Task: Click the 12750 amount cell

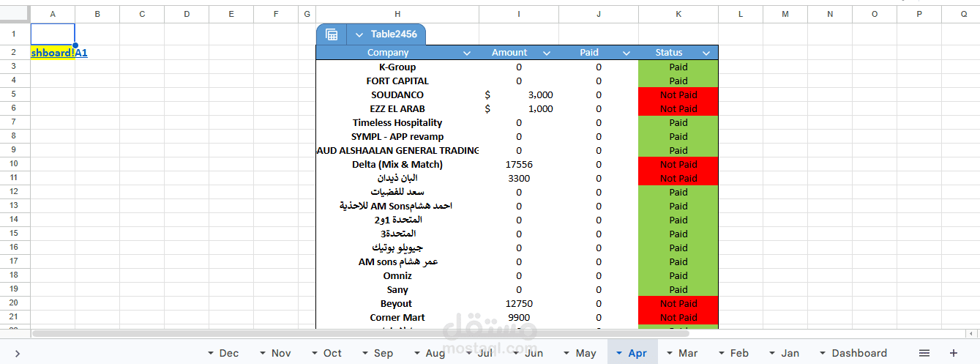Action: 519,303
